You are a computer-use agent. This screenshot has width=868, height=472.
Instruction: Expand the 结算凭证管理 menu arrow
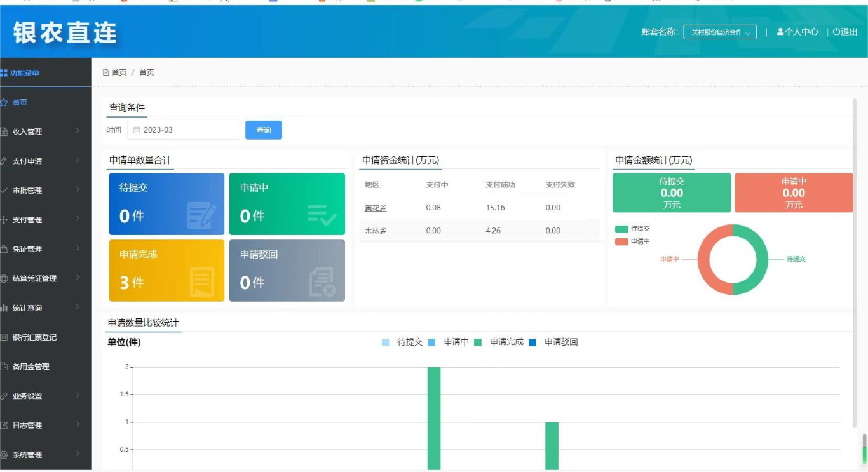(78, 278)
